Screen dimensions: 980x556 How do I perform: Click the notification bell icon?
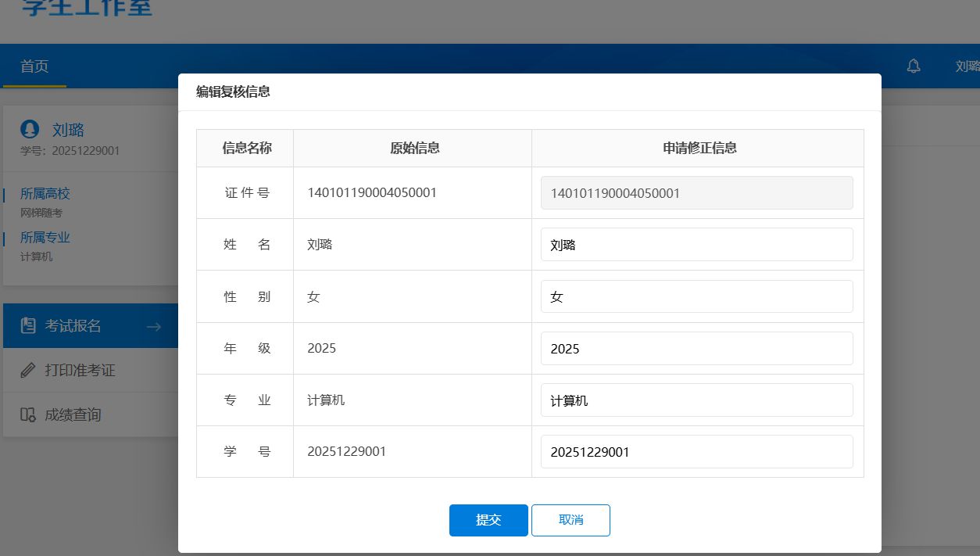pyautogui.click(x=913, y=66)
